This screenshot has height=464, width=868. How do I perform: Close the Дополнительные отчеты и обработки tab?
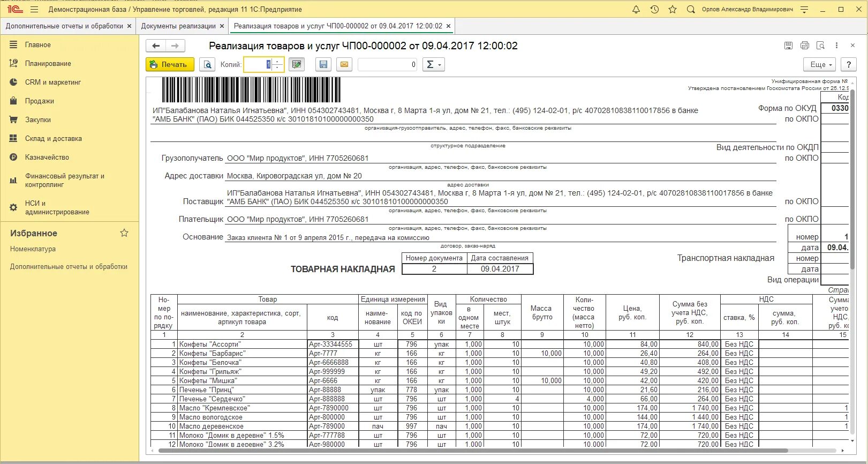[x=129, y=26]
